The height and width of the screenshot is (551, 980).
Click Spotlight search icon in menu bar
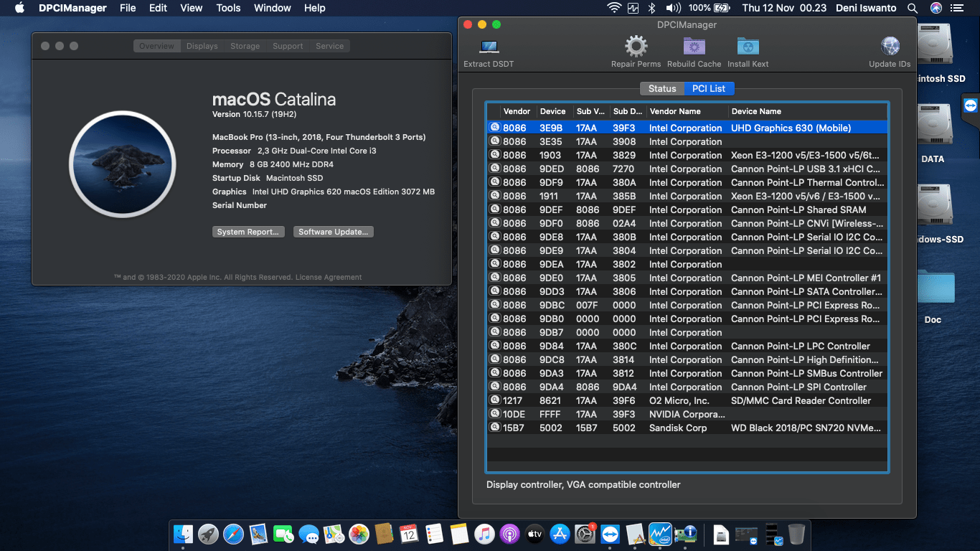(913, 8)
